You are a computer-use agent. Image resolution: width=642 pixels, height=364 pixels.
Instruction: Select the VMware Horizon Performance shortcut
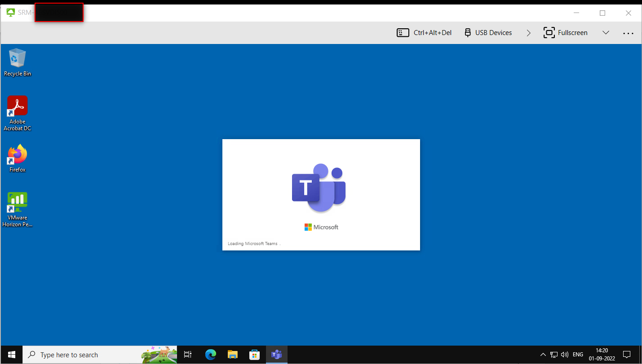(18, 210)
